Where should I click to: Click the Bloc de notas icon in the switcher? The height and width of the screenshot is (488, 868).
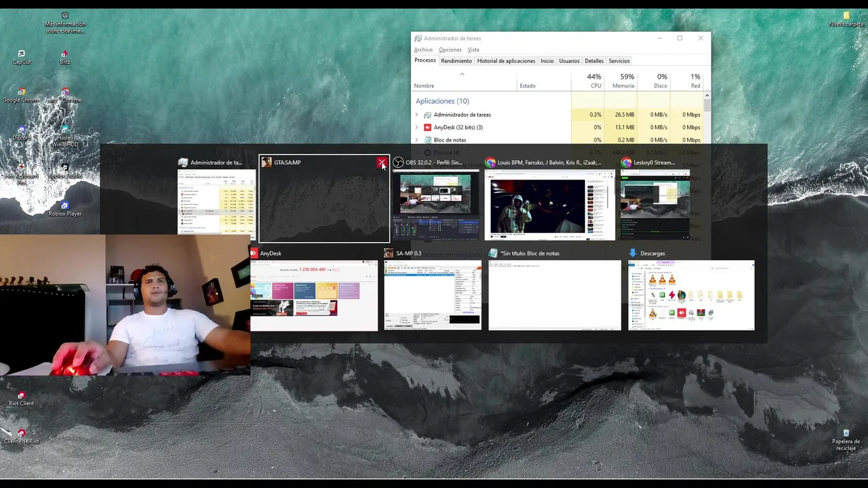pos(493,253)
